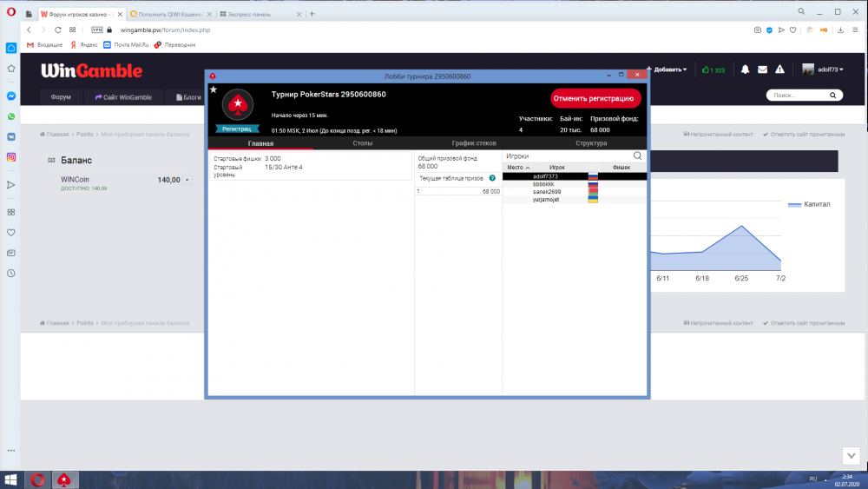
Task: Open WhatsApp in the Opera sidebar
Action: click(x=11, y=116)
